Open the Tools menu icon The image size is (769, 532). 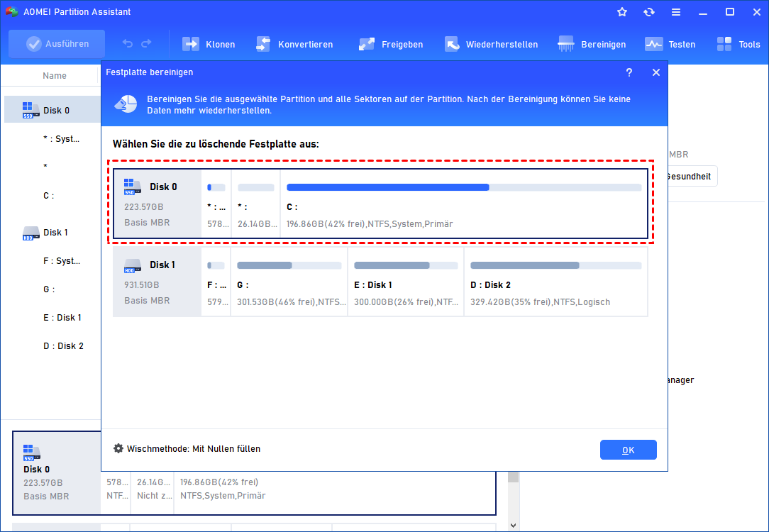click(724, 44)
